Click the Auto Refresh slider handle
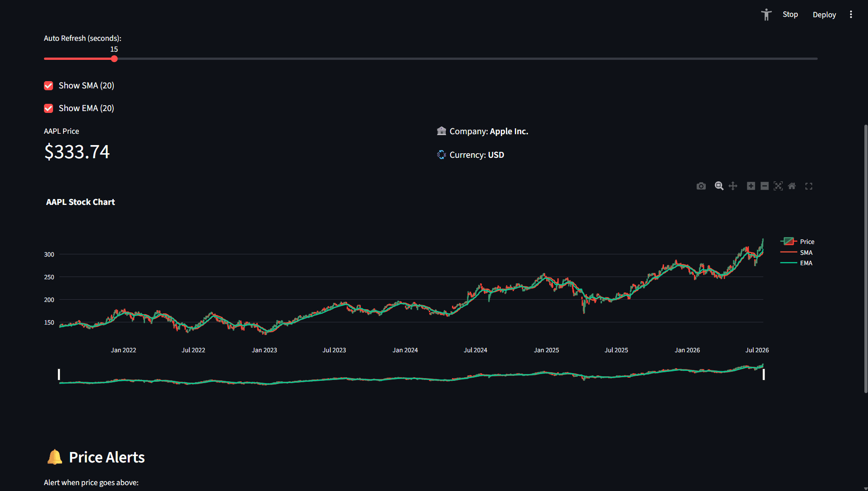Screen dimensions: 868x491 (114, 59)
